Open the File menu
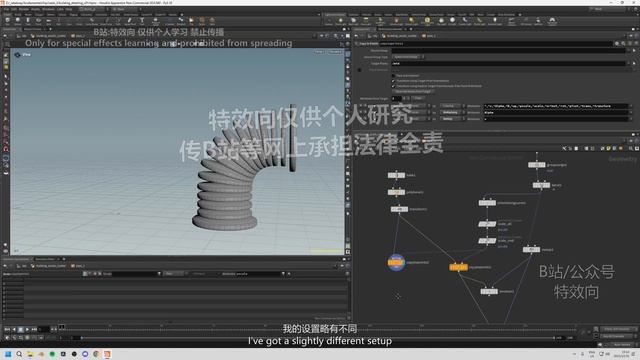Image resolution: width=640 pixels, height=360 pixels. [x=6, y=9]
